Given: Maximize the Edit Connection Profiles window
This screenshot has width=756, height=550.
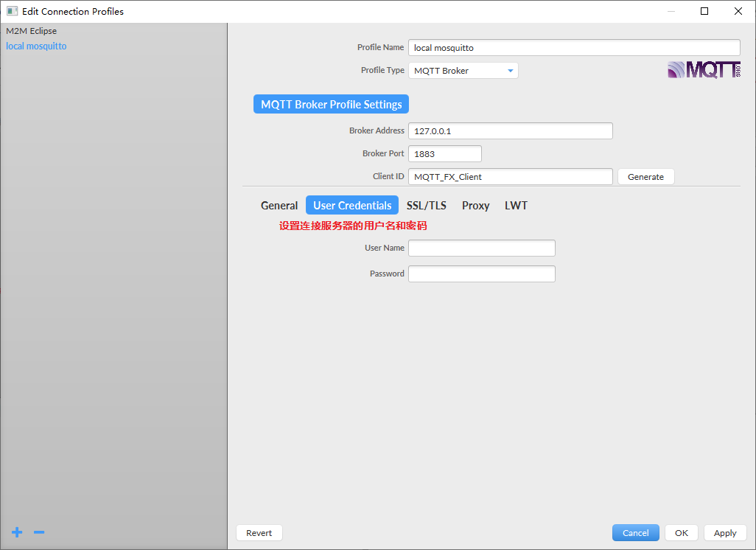Looking at the screenshot, I should (x=704, y=11).
